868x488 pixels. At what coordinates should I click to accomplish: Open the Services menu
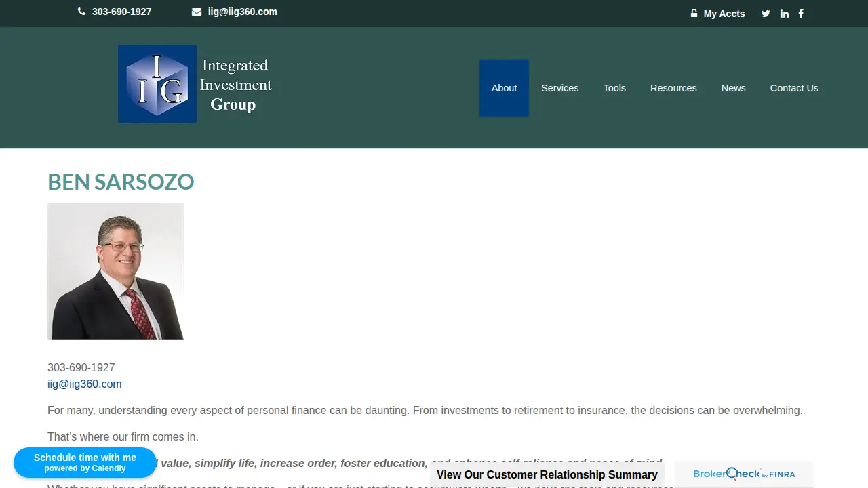(x=560, y=88)
